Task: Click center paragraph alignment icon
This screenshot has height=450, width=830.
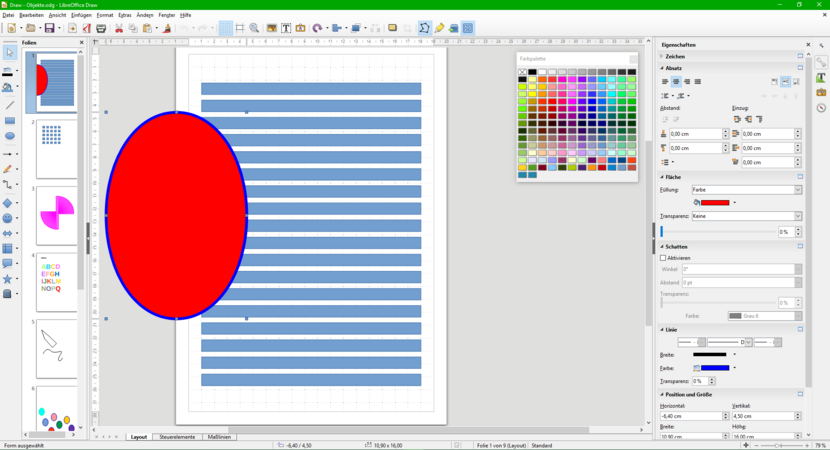Action: point(676,81)
